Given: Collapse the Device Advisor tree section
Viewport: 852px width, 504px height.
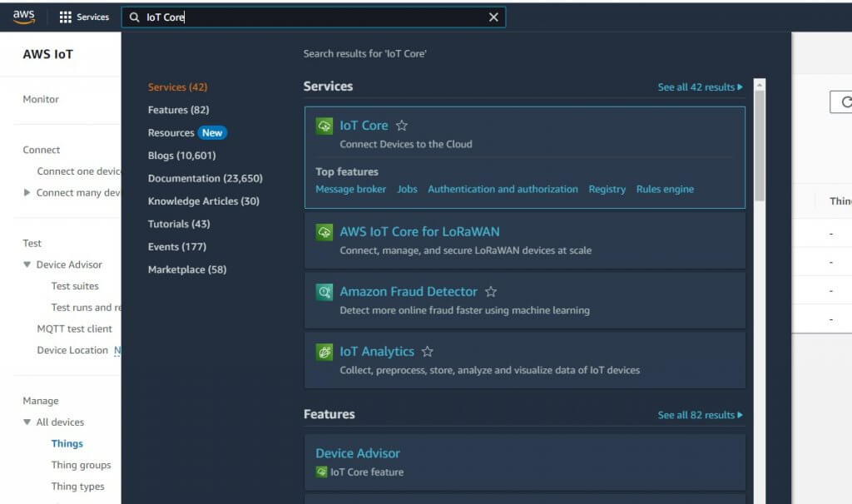Looking at the screenshot, I should coord(29,264).
